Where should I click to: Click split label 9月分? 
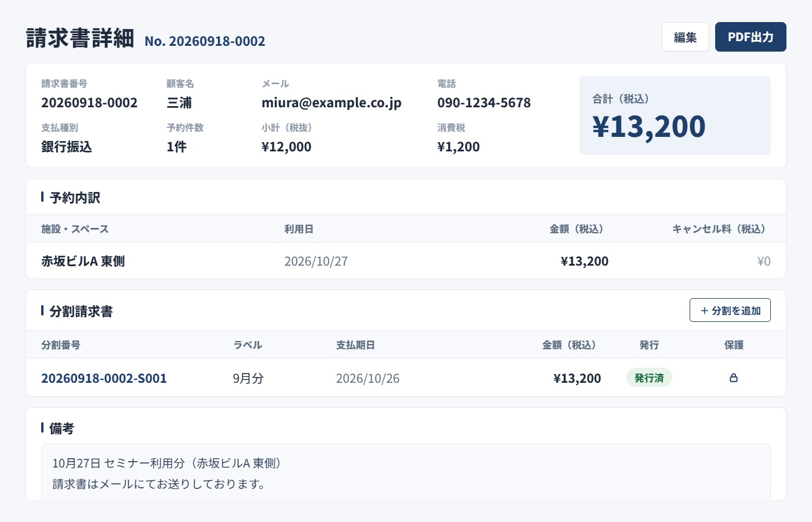[248, 378]
